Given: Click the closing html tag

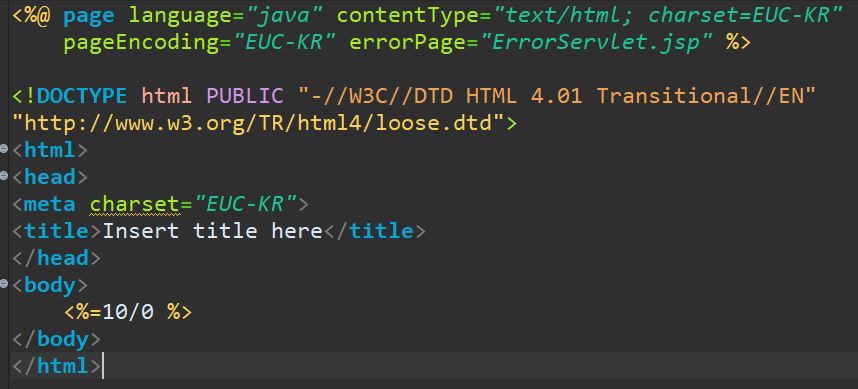Looking at the screenshot, I should point(56,365).
